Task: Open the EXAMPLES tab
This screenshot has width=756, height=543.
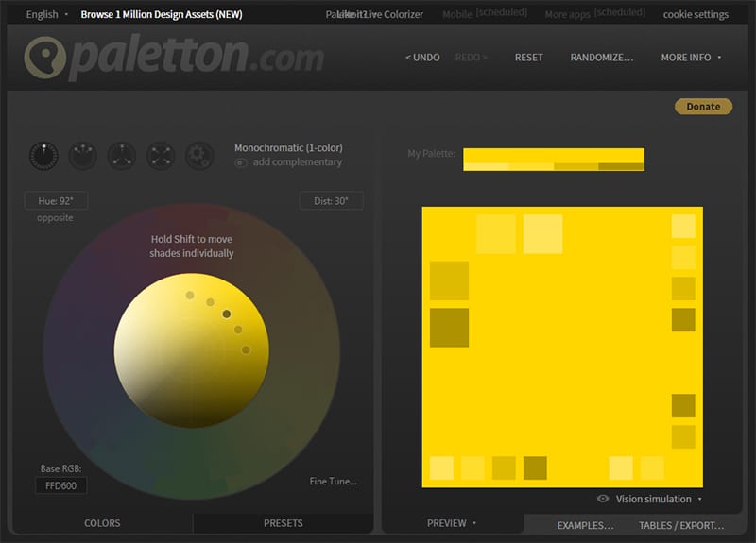Action: [x=585, y=525]
